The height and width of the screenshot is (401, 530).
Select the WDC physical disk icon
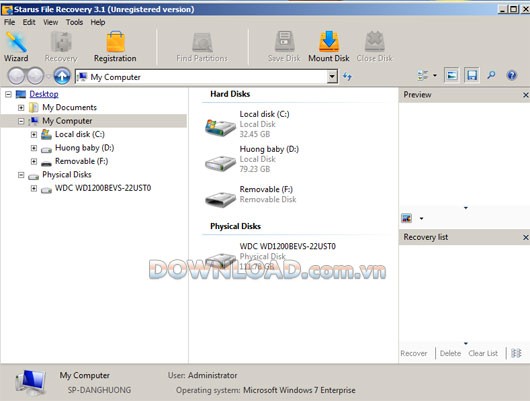tap(220, 260)
